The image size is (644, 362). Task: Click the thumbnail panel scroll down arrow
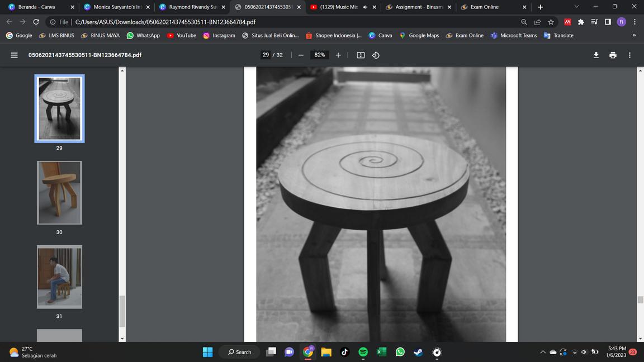click(122, 339)
